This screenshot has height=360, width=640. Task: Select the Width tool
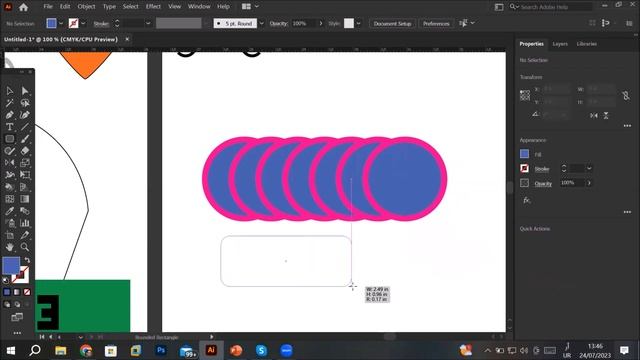pos(9,175)
